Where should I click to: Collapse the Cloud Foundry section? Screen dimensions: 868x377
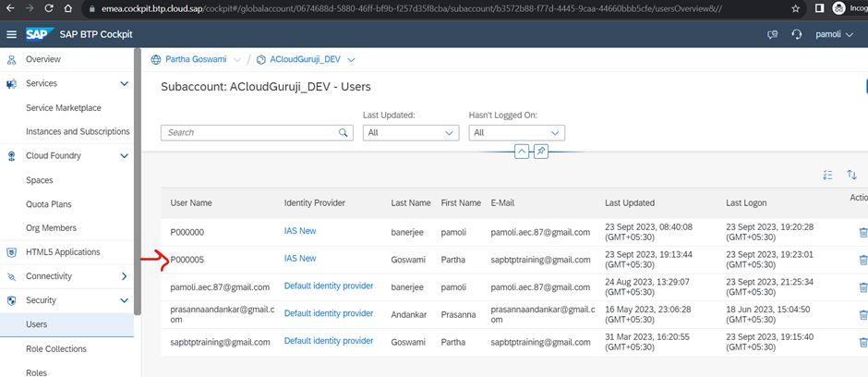125,156
